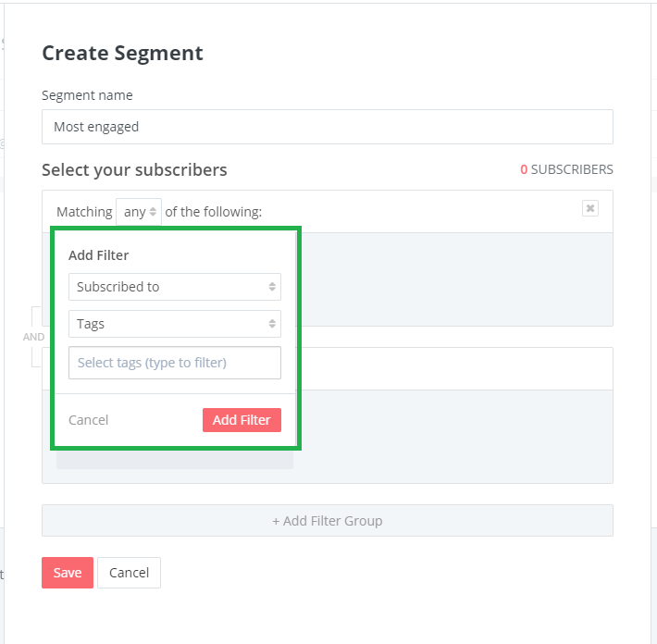Screen dimensions: 657x644
Task: Open the "Tags" type dropdown
Action: 175,324
